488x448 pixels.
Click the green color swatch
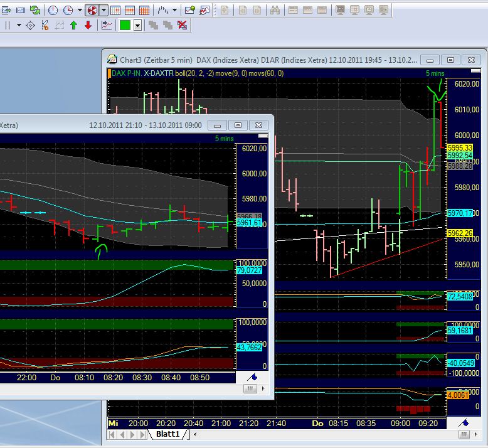pyautogui.click(x=125, y=25)
